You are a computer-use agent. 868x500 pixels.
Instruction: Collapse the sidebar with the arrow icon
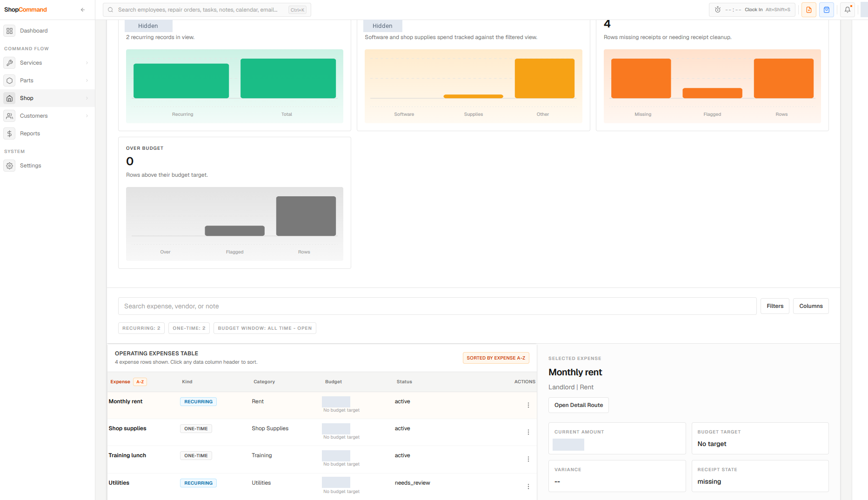point(83,10)
